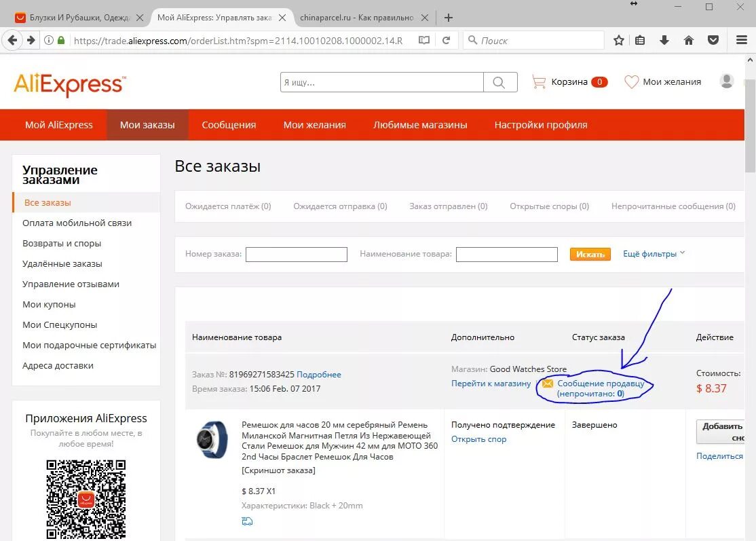The image size is (756, 541).
Task: Switch to chinaparcel.ru browser tab
Action: pyautogui.click(x=364, y=18)
